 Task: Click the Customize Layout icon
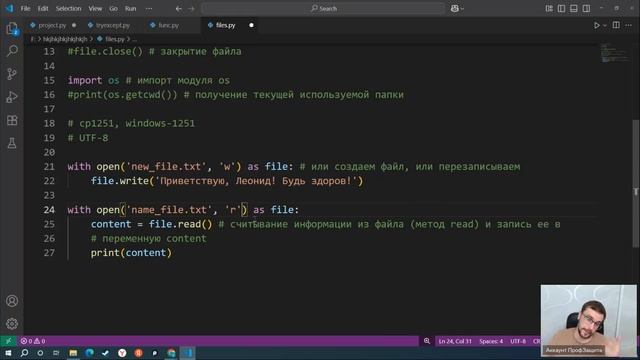pos(549,9)
